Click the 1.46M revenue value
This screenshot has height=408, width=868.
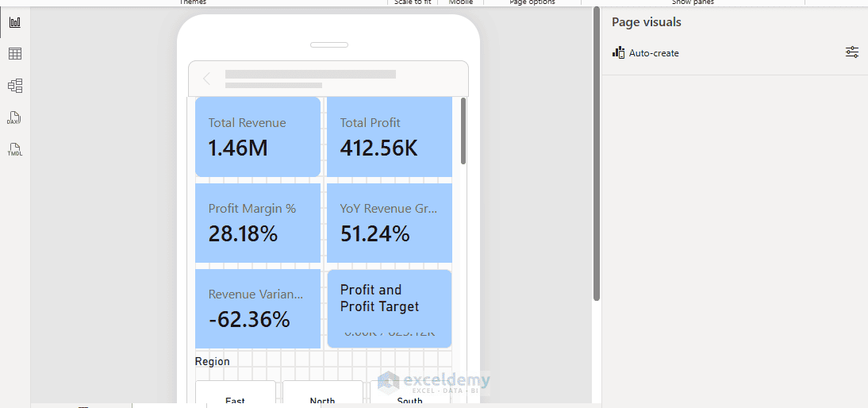coord(238,148)
